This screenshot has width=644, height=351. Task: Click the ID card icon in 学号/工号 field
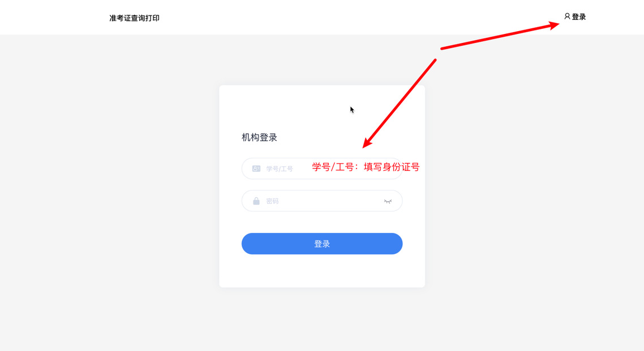[x=256, y=168]
